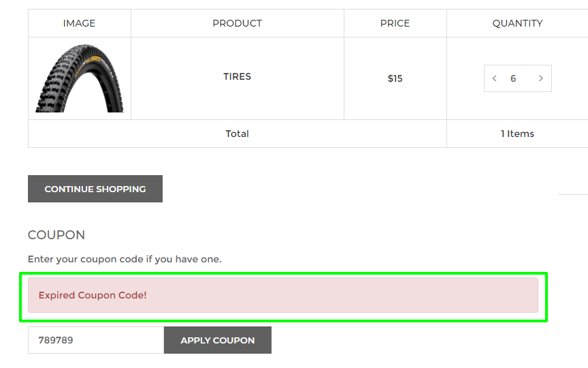Click 'Enter your coupon code' instruction text

click(x=125, y=259)
